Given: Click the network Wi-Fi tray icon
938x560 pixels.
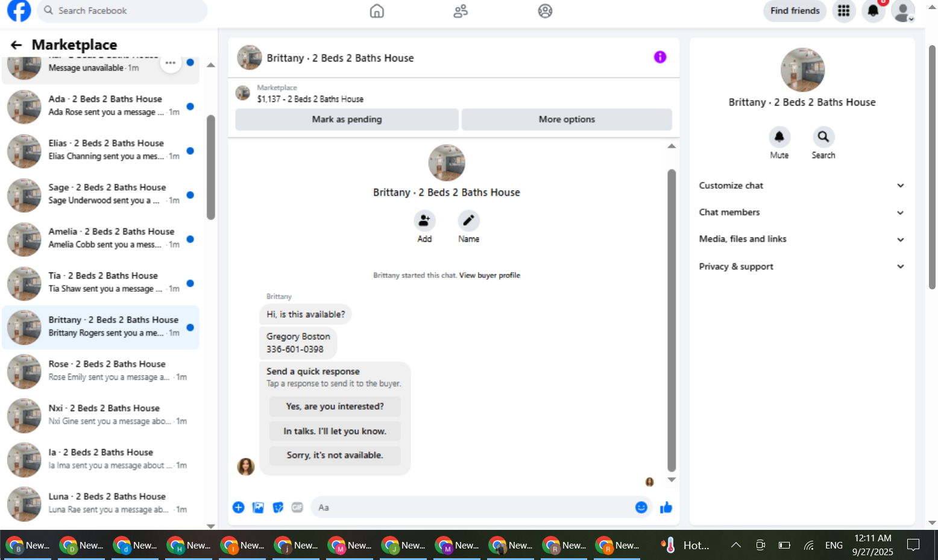Looking at the screenshot, I should 809,545.
